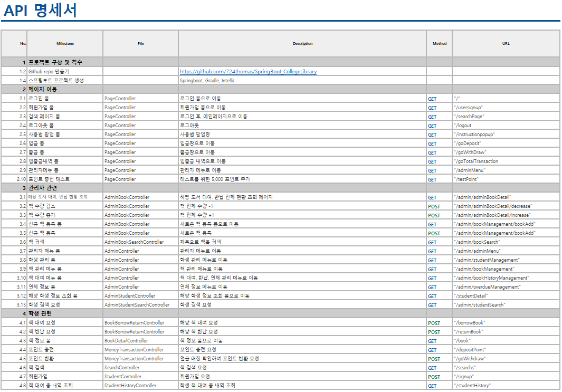Viewport: 562px width, 392px height.
Task: Click the "/instructionpopup" URL cell
Action: click(x=506, y=135)
